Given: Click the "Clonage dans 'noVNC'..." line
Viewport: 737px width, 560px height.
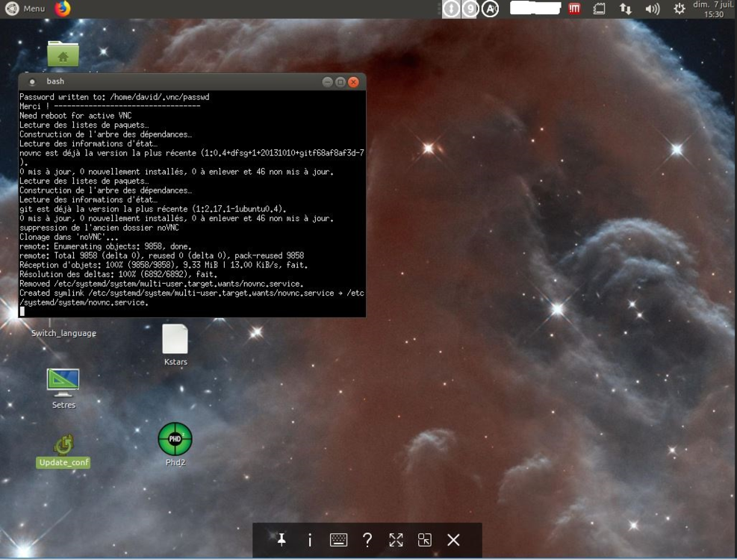Looking at the screenshot, I should [x=69, y=237].
